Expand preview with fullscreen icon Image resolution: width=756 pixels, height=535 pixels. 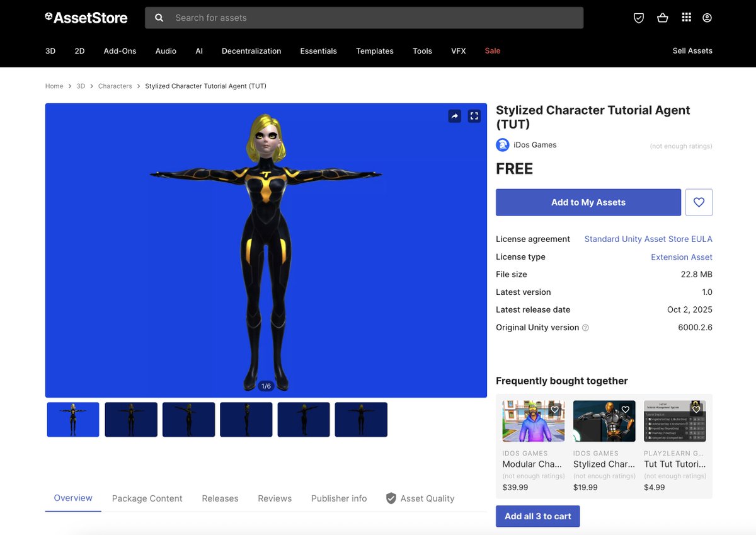474,116
